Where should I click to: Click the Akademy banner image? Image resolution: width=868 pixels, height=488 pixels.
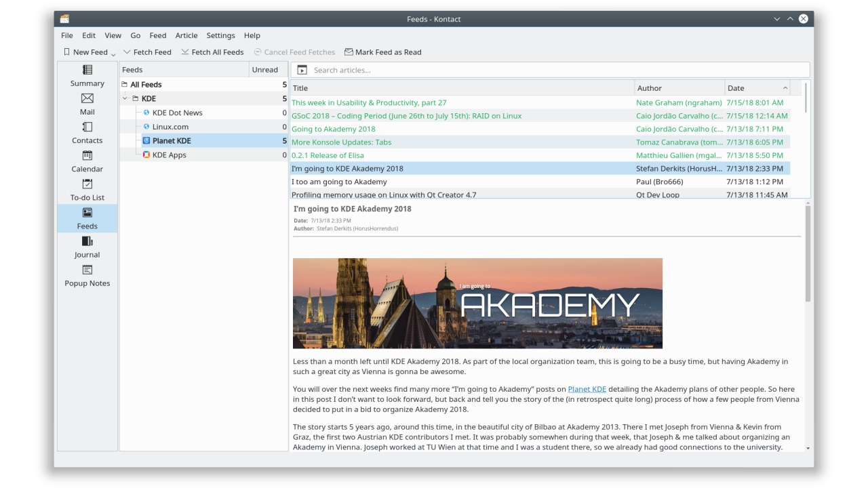[477, 303]
